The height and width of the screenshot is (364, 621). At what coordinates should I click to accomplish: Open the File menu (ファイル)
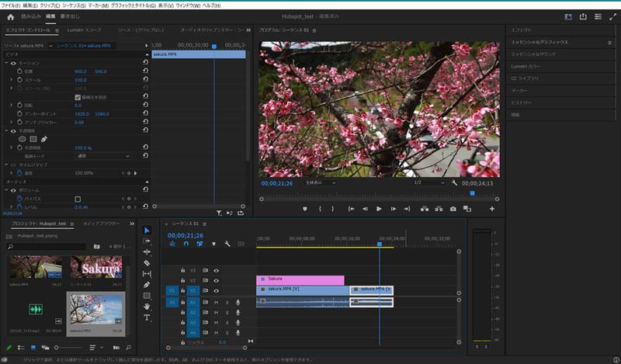[x=10, y=5]
